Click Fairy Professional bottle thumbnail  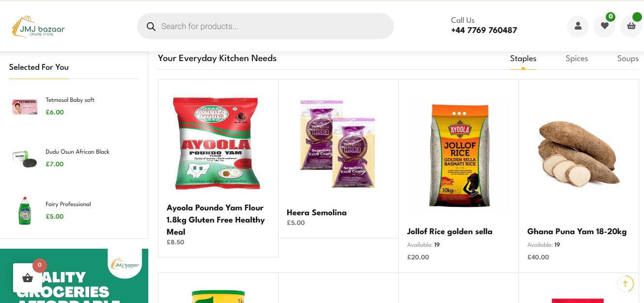[x=24, y=210]
